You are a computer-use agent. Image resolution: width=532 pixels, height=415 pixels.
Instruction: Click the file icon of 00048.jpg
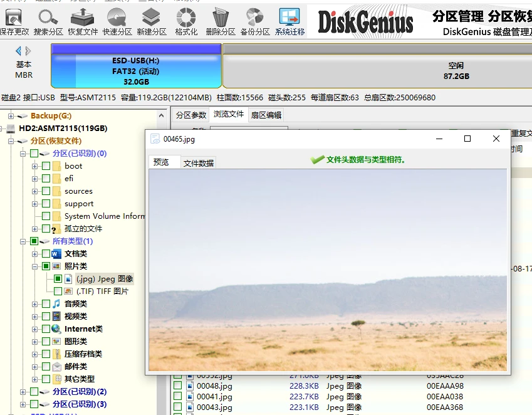coord(190,386)
